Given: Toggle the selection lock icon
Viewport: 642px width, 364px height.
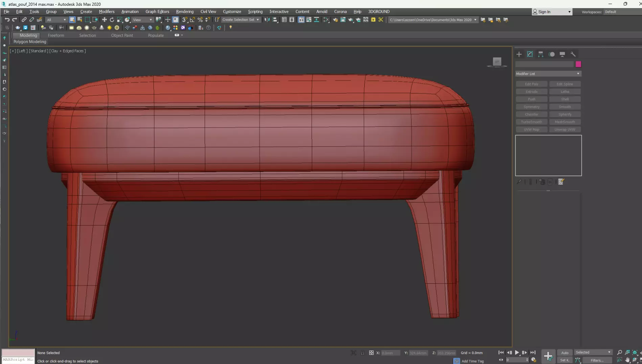Looking at the screenshot, I should (x=362, y=353).
